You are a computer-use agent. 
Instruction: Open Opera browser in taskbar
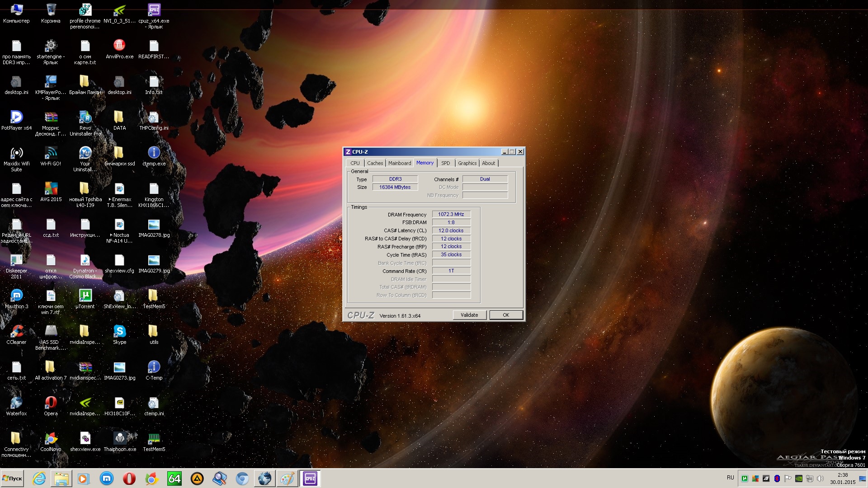129,479
